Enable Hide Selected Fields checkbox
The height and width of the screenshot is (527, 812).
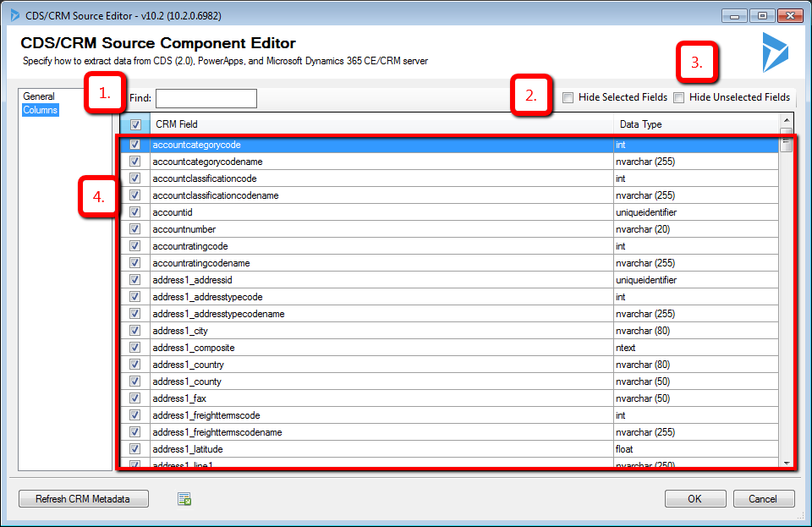click(x=568, y=97)
